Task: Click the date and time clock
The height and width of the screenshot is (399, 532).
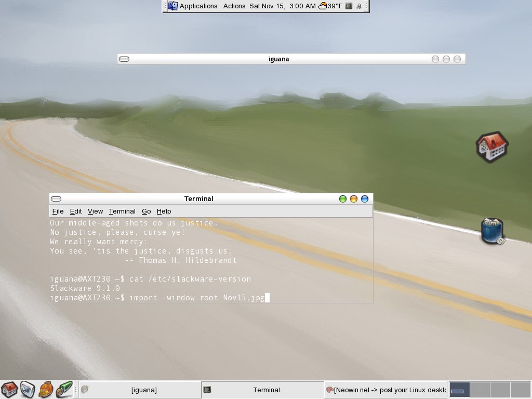Action: [282, 6]
